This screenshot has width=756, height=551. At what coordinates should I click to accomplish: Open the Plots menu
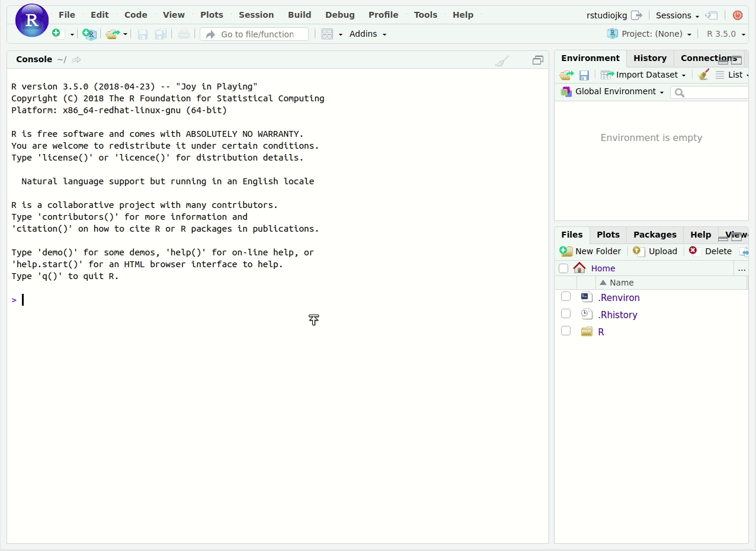pyautogui.click(x=212, y=15)
